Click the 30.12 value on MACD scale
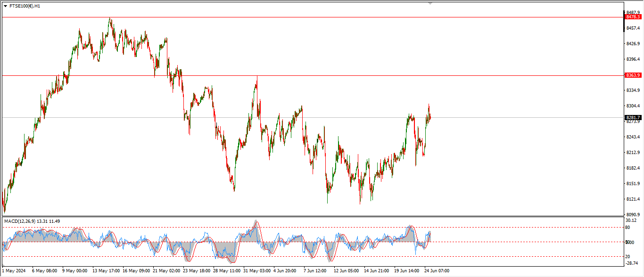Viewport: 644px width, 277px height. [x=631, y=220]
